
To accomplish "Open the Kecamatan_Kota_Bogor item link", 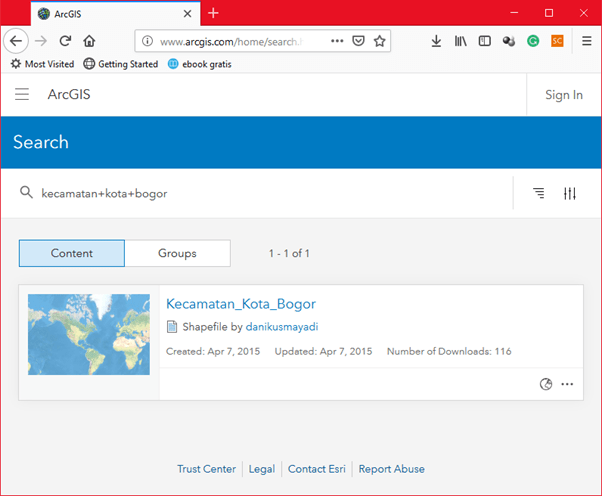I will point(240,304).
